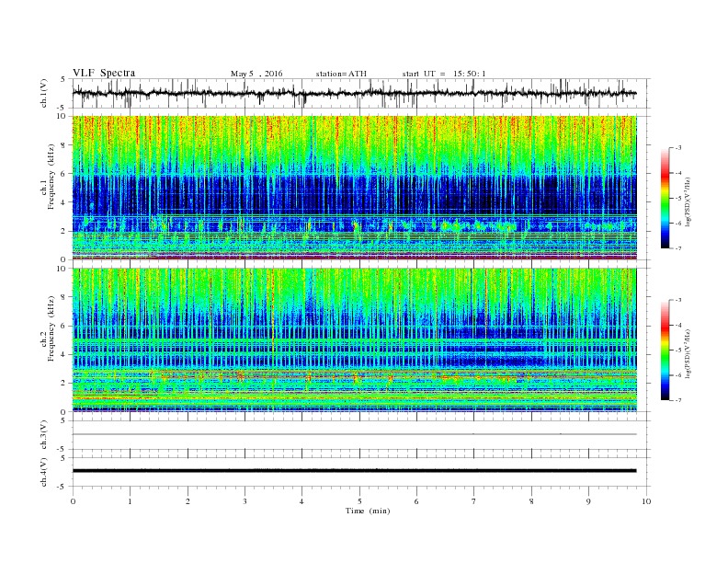Click the "VLF Spectra" plot title
This screenshot has width=728, height=563.
tap(104, 73)
